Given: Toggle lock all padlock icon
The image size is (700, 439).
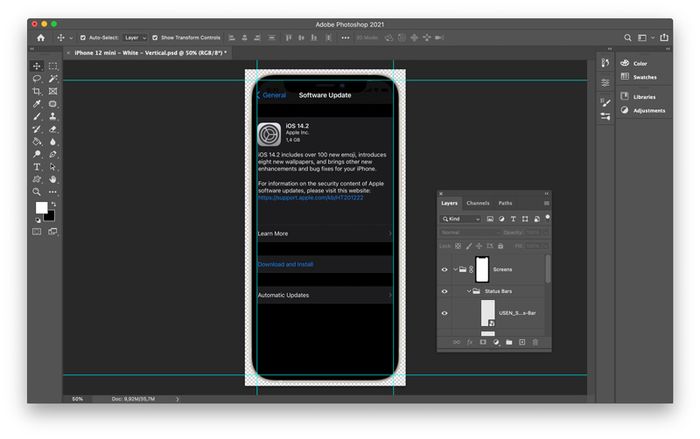Looking at the screenshot, I should [500, 246].
